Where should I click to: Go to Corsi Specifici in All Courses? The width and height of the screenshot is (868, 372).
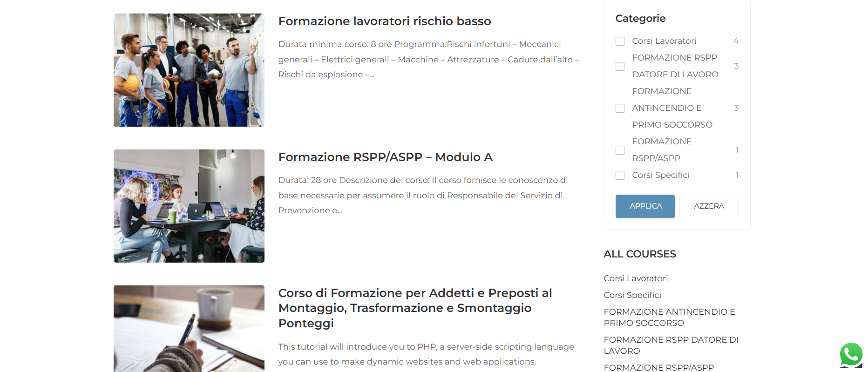click(x=632, y=295)
